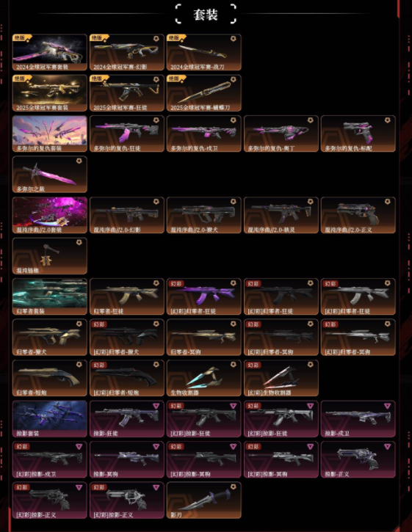Click the 套装 section header
The image size is (412, 532).
[206, 14]
